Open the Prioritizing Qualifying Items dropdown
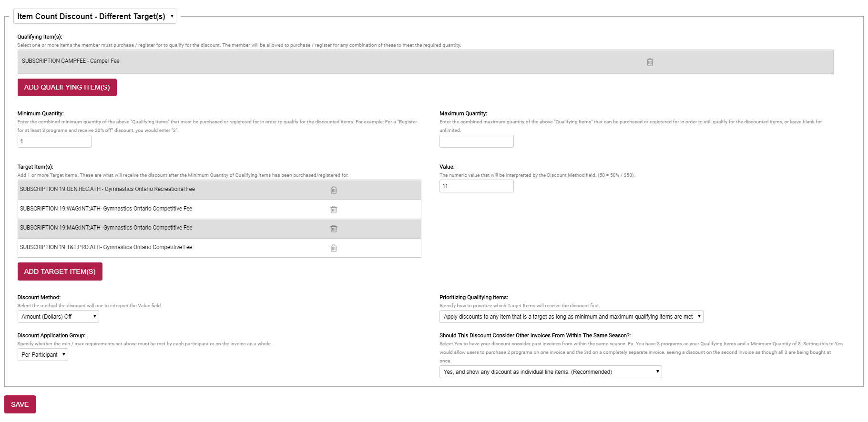Screen dimensions: 868x422 (x=571, y=317)
